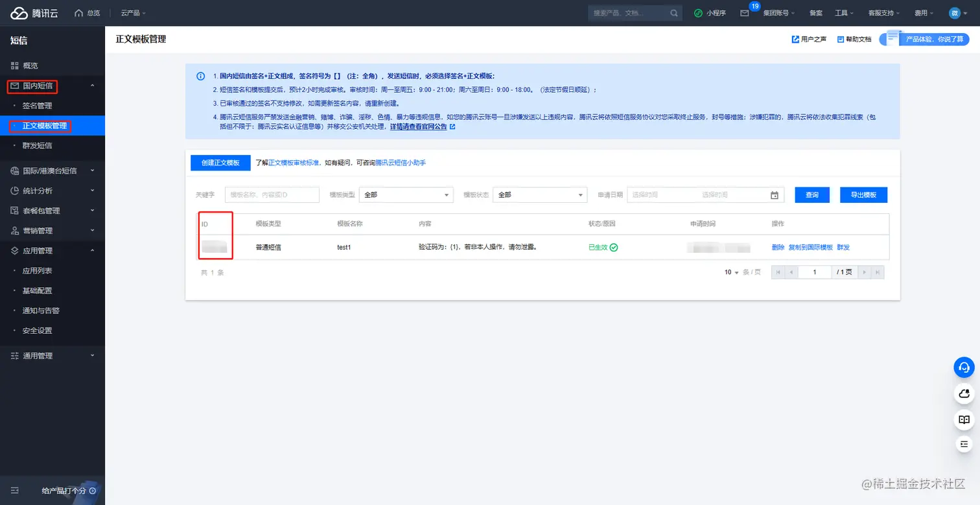Open the 详情请查看官网公告 link
Screen dimensions: 980x505
[x=422, y=127]
